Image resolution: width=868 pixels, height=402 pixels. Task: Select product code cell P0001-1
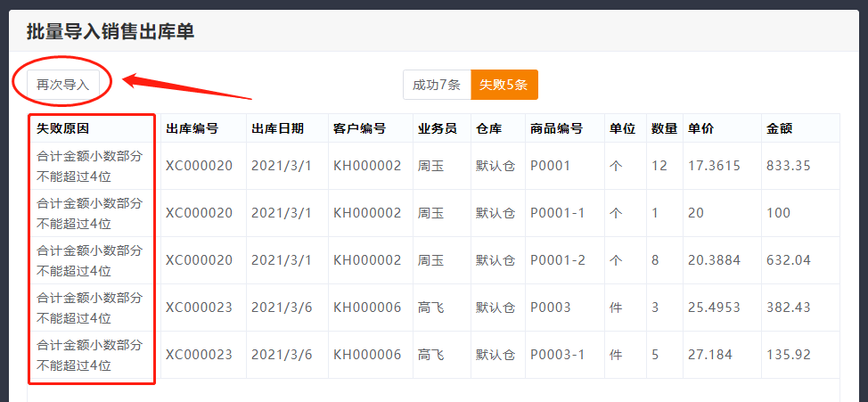pyautogui.click(x=557, y=213)
